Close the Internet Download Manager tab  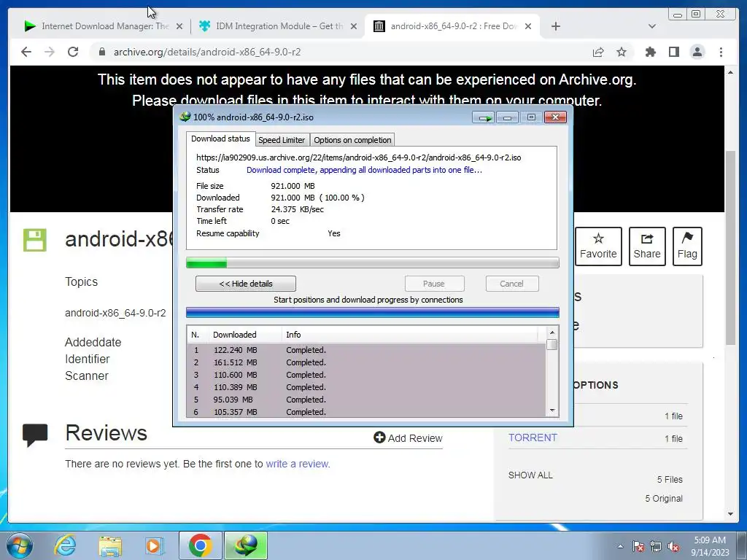tap(179, 26)
